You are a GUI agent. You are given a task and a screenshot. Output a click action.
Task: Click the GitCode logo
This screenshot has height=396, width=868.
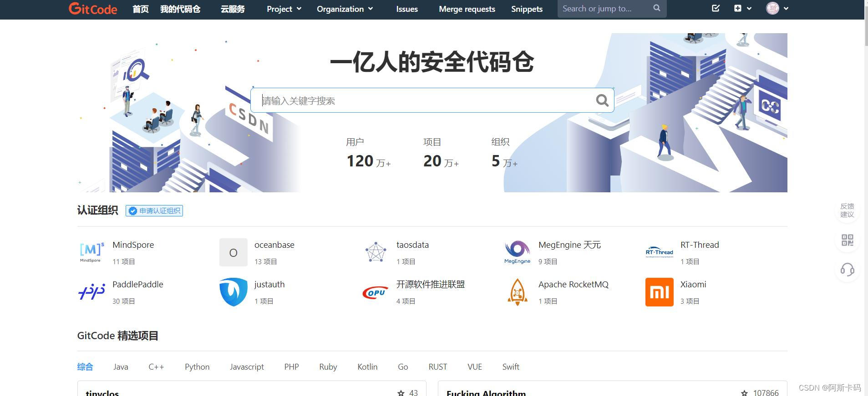click(x=93, y=9)
